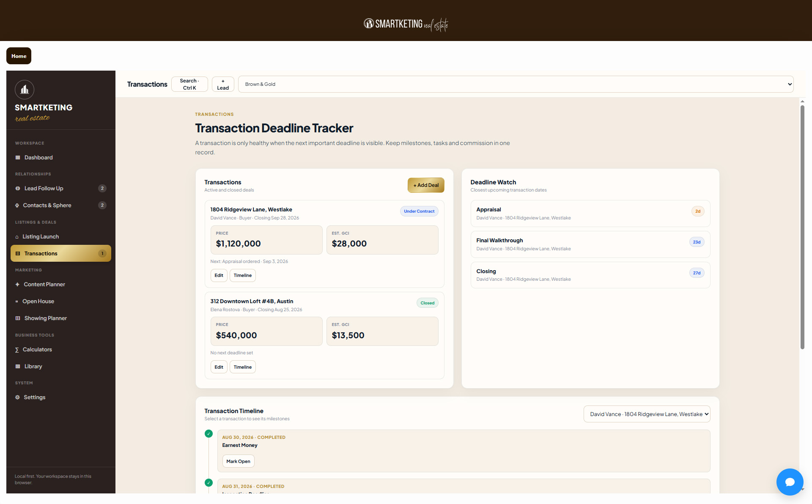Open Search Ctrl K button

(x=189, y=84)
